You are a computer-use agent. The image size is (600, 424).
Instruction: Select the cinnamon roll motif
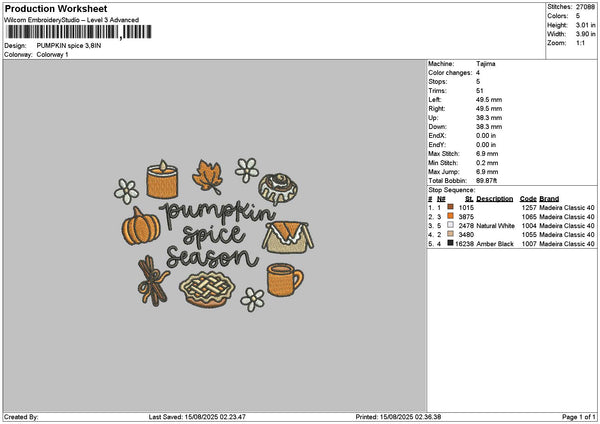pyautogui.click(x=278, y=189)
